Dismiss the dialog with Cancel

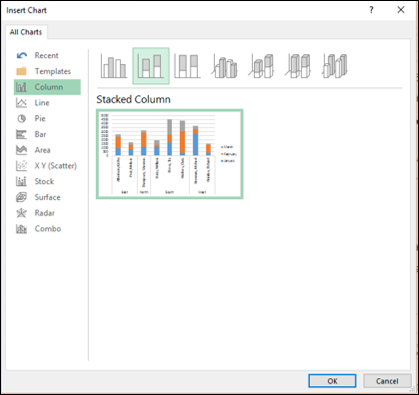pyautogui.click(x=387, y=381)
